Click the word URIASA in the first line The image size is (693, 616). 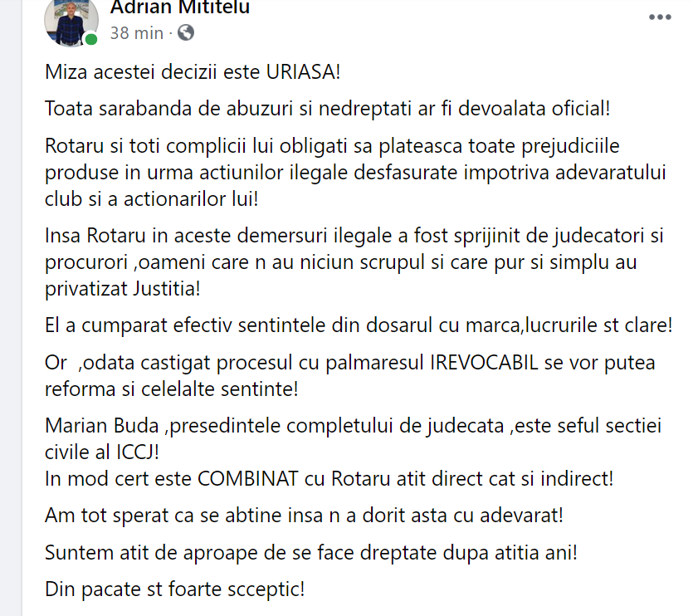(303, 72)
